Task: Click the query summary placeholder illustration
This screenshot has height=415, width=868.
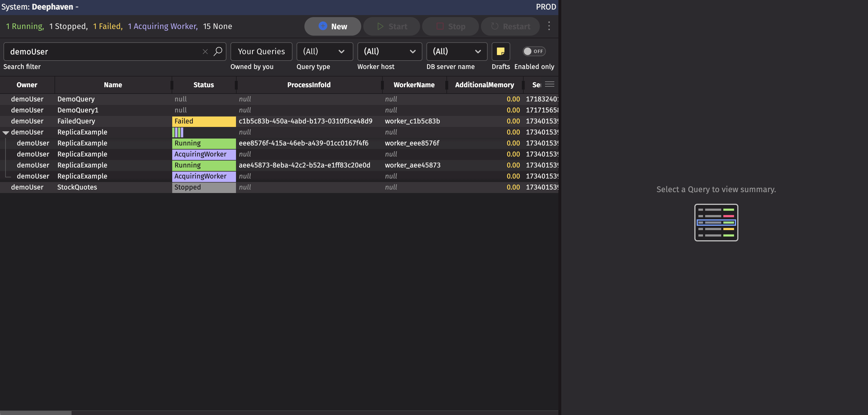Action: tap(716, 222)
